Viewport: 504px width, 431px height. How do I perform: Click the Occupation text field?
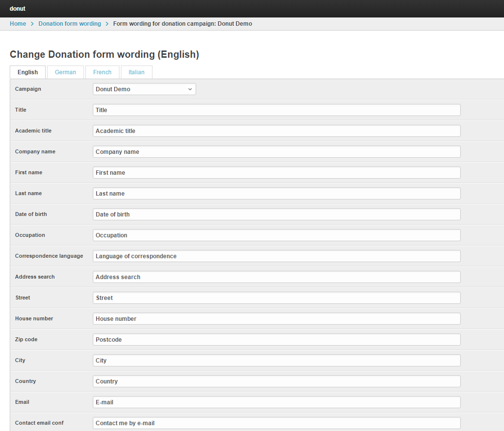[276, 235]
